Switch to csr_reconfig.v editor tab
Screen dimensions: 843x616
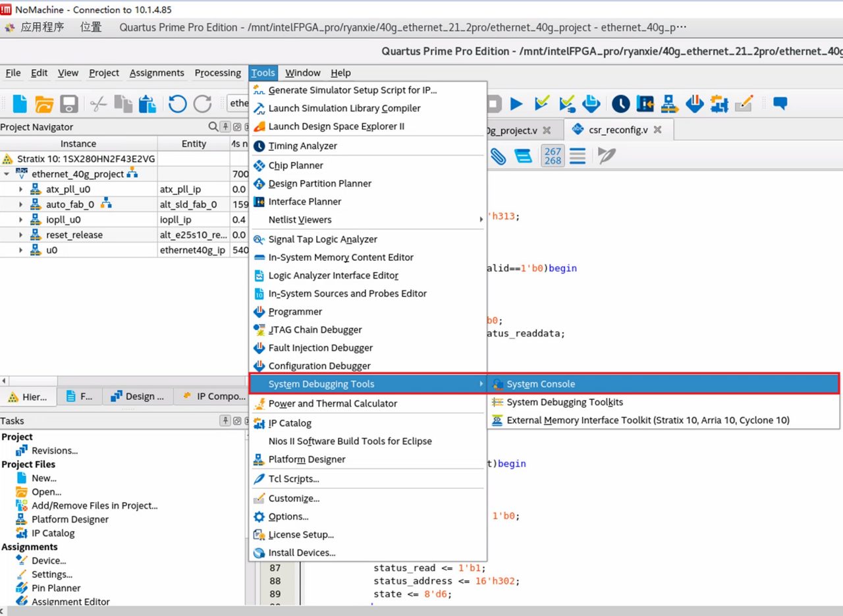point(618,130)
